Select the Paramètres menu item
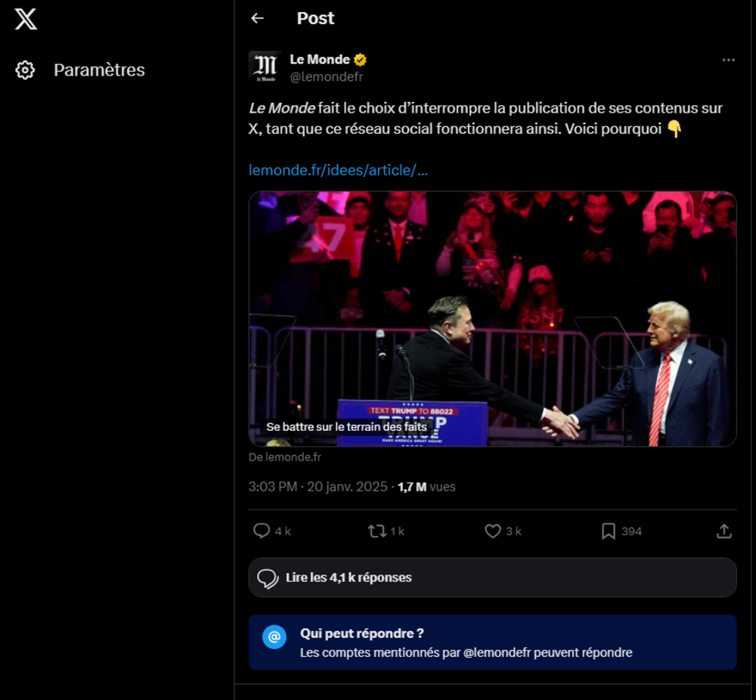The height and width of the screenshot is (700, 756). pos(99,70)
